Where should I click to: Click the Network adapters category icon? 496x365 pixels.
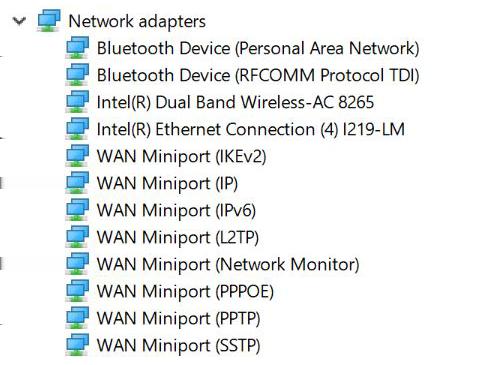[49, 21]
